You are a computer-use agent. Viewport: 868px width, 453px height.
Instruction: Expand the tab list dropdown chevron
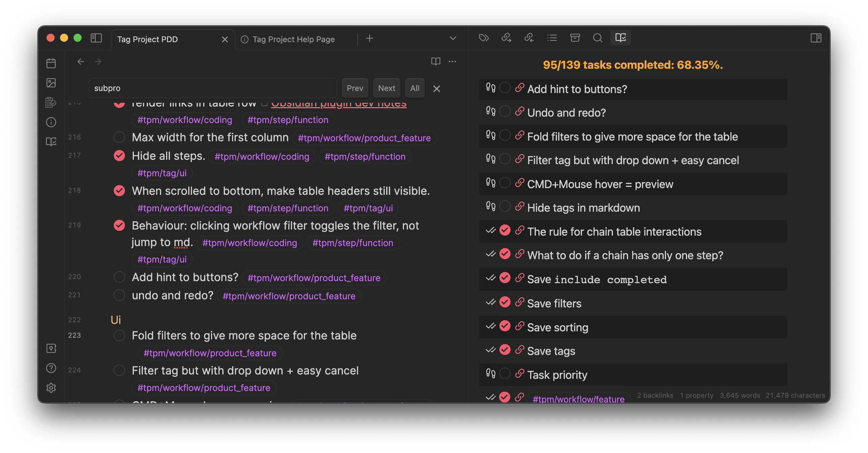coord(453,38)
